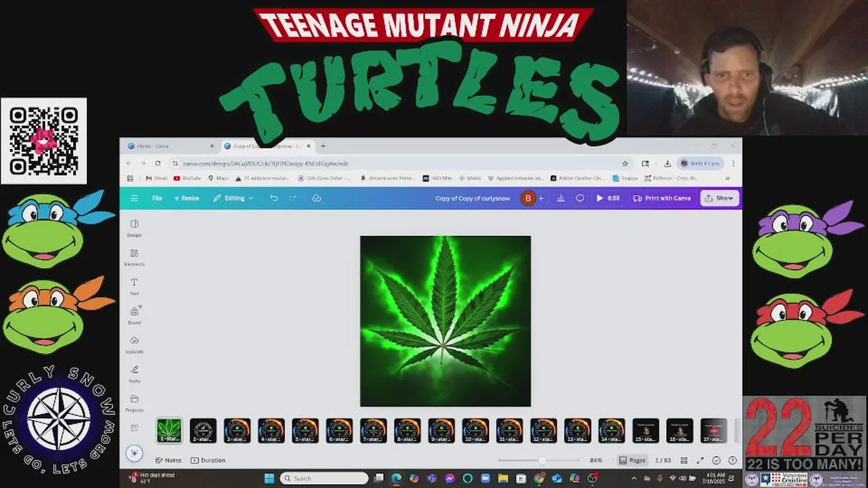The width and height of the screenshot is (868, 488).
Task: Undo the last action
Action: [274, 198]
